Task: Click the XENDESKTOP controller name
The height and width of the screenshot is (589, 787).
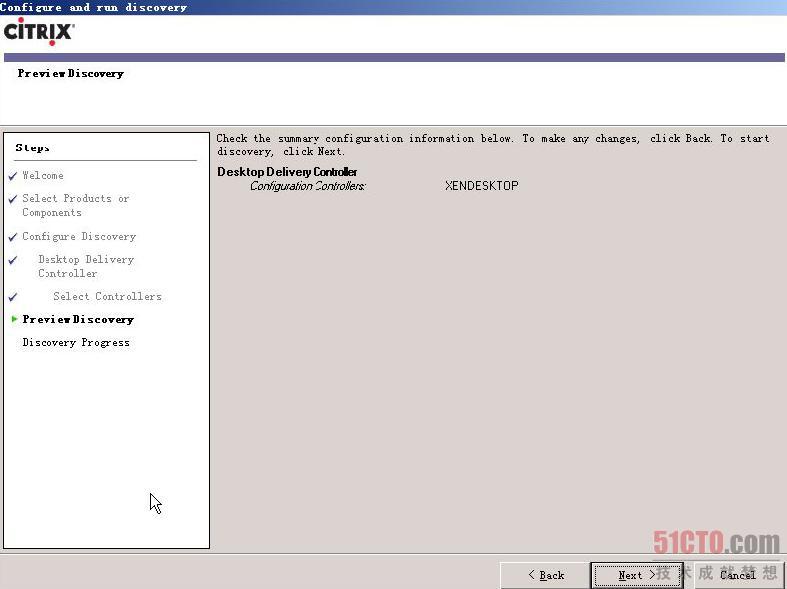Action: (x=482, y=186)
